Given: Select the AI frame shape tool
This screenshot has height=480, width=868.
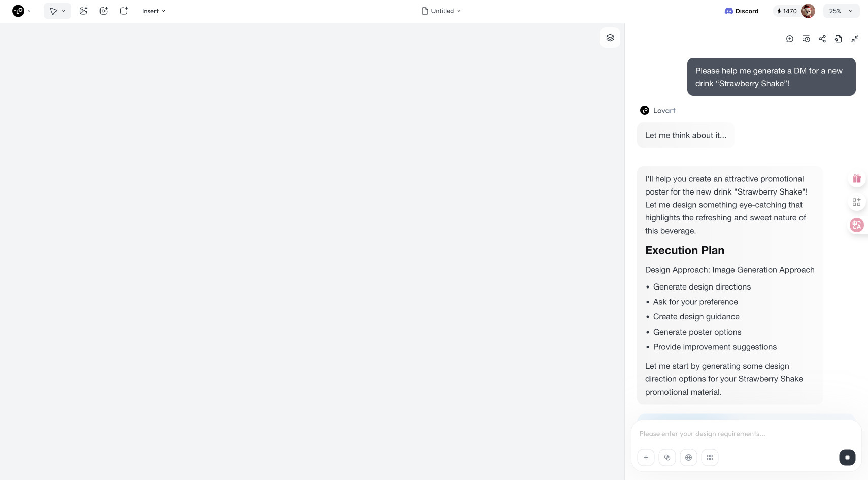Looking at the screenshot, I should coord(124,11).
